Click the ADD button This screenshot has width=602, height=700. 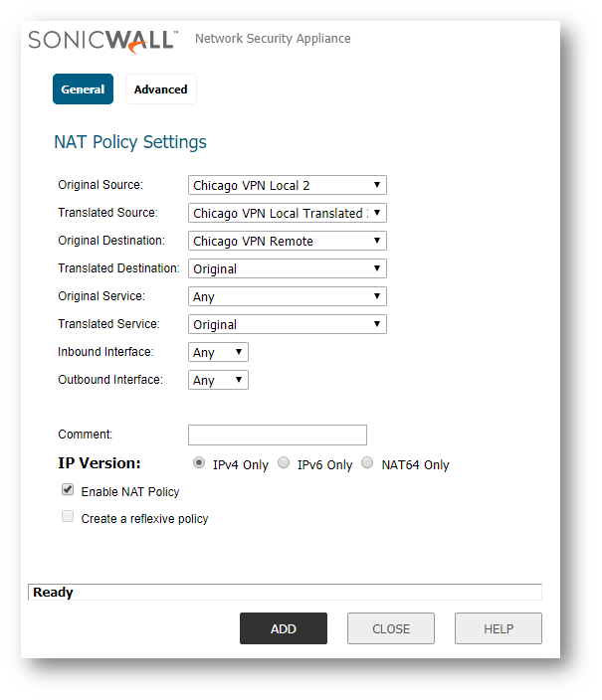pyautogui.click(x=283, y=628)
